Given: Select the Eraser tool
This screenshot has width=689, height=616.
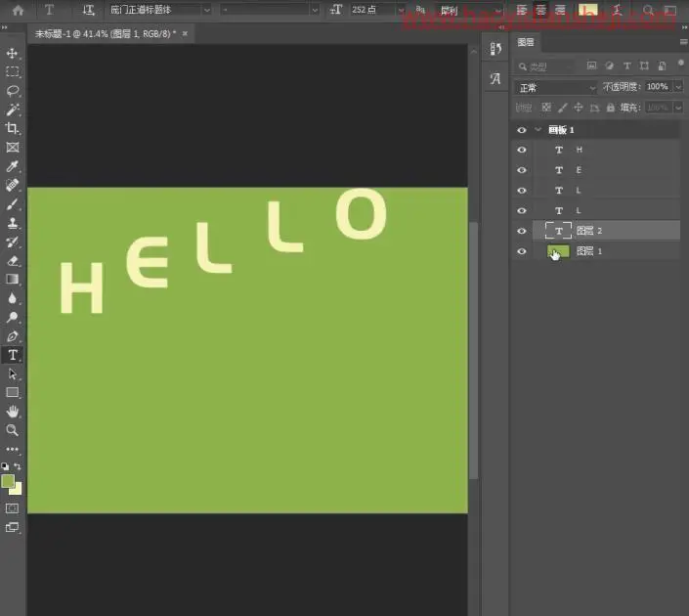Looking at the screenshot, I should [13, 261].
